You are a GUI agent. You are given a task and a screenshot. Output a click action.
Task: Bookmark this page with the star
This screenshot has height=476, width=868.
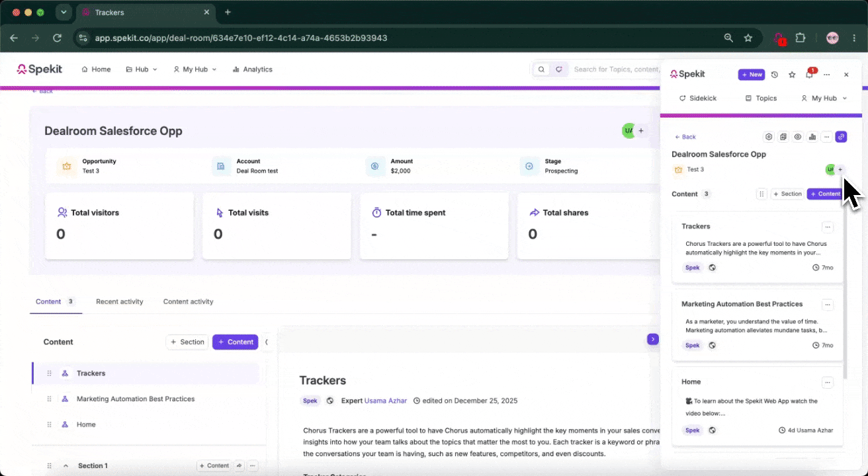pos(748,38)
